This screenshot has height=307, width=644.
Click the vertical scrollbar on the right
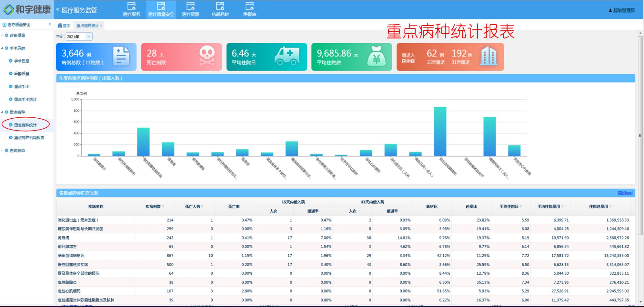click(x=640, y=136)
